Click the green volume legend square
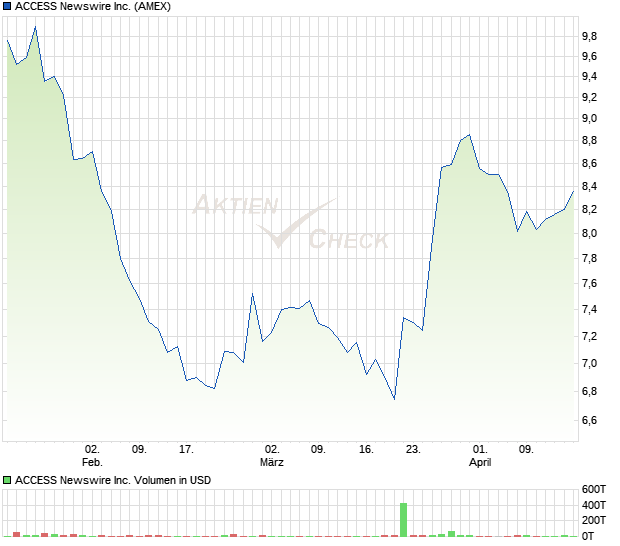 click(7, 480)
